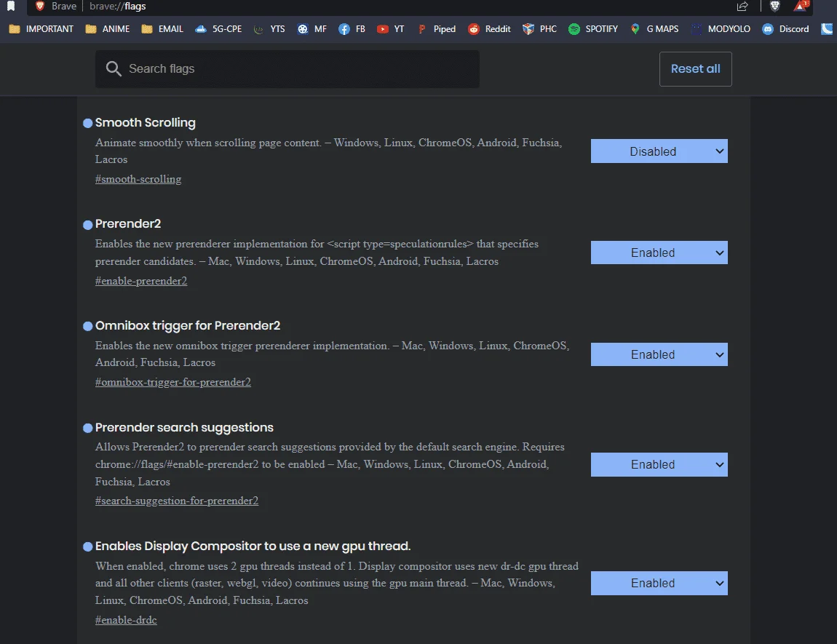Open the Reddit bookmark

click(x=489, y=29)
